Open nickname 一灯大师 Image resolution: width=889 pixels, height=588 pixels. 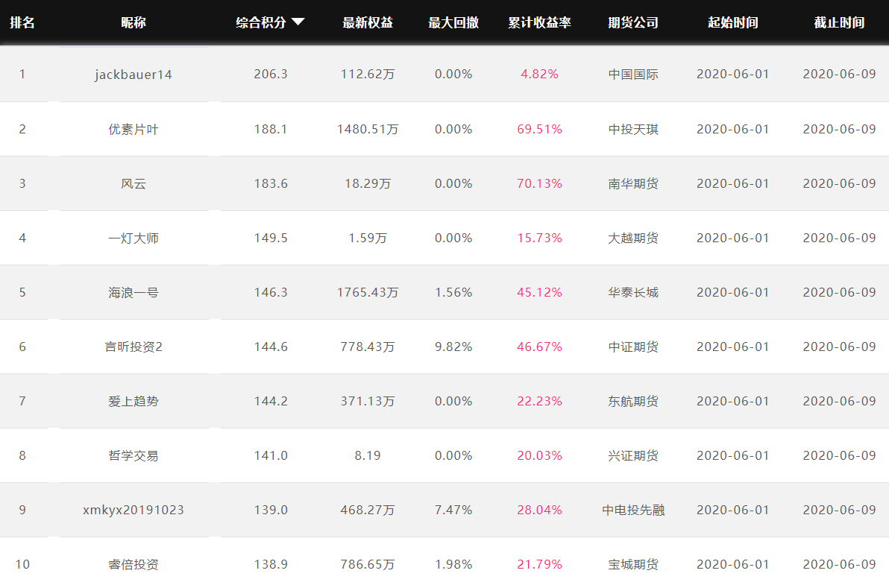(x=133, y=238)
